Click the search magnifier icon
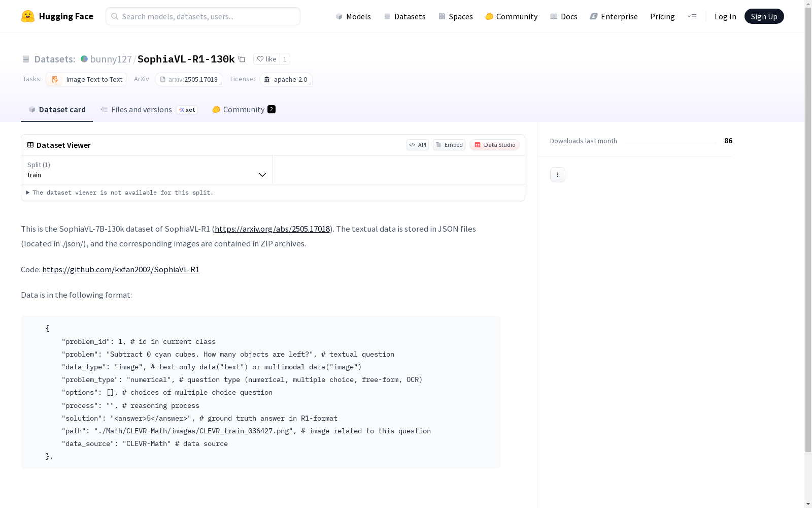 click(x=115, y=16)
